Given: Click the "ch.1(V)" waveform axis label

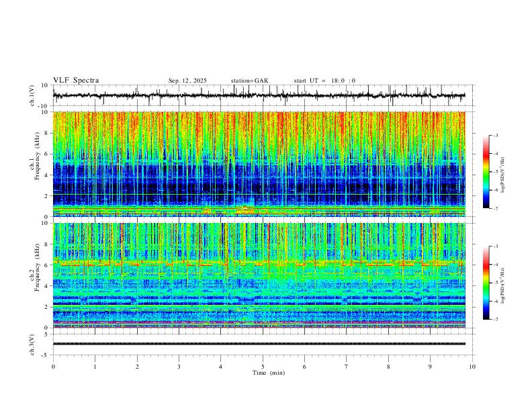Looking at the screenshot, I should point(32,95).
